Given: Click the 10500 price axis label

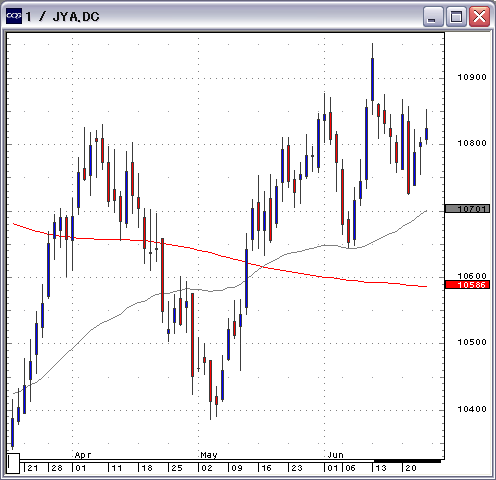Looking at the screenshot, I should coord(472,342).
